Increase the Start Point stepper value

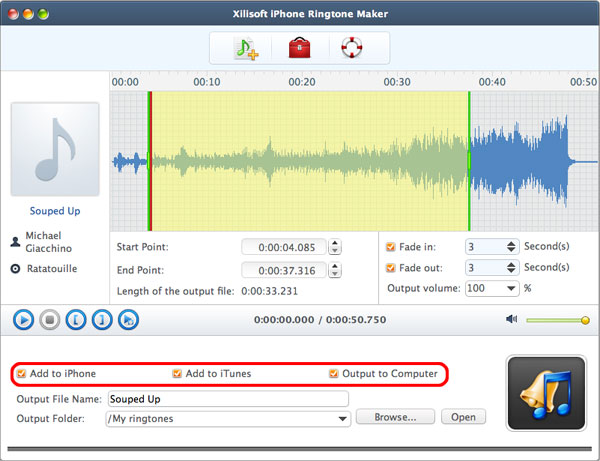pos(335,243)
